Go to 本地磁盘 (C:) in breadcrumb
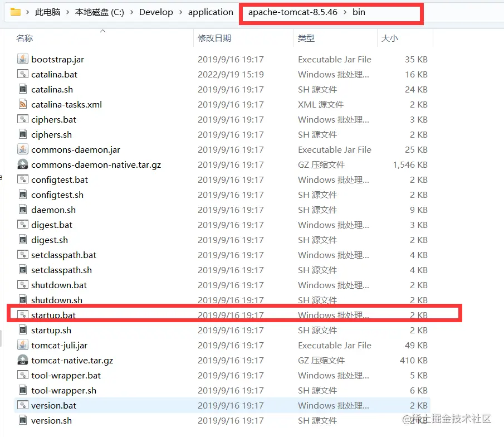 click(x=99, y=12)
